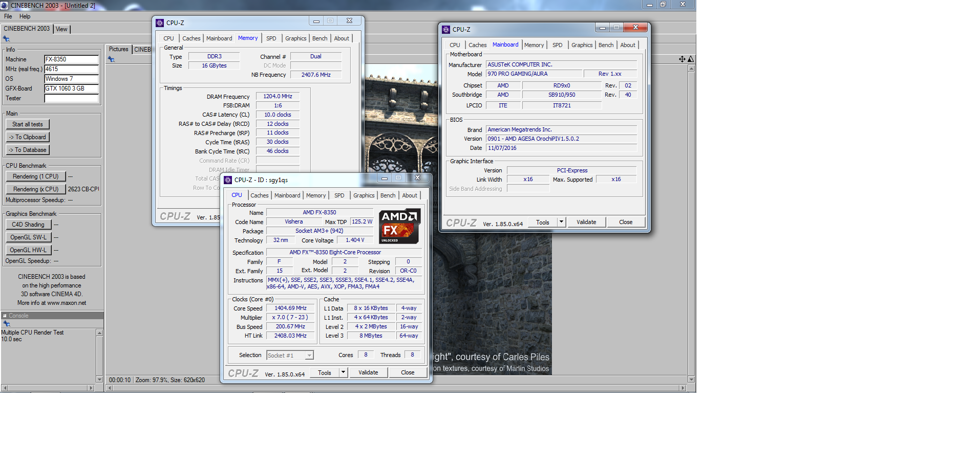Open the Bench tab in the Memory CPU-Z window
This screenshot has height=466, width=980.
click(320, 38)
